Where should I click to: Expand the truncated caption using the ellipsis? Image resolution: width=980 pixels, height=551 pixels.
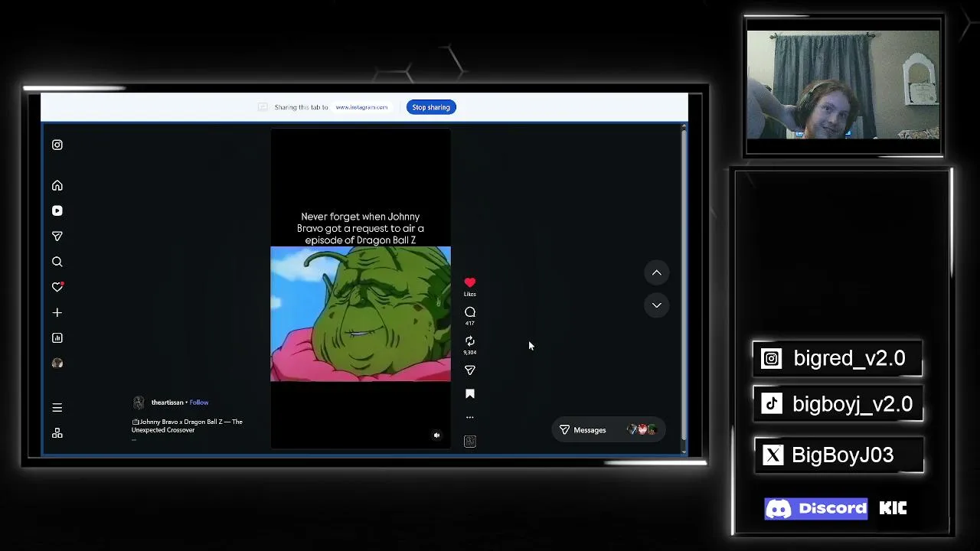pos(134,439)
